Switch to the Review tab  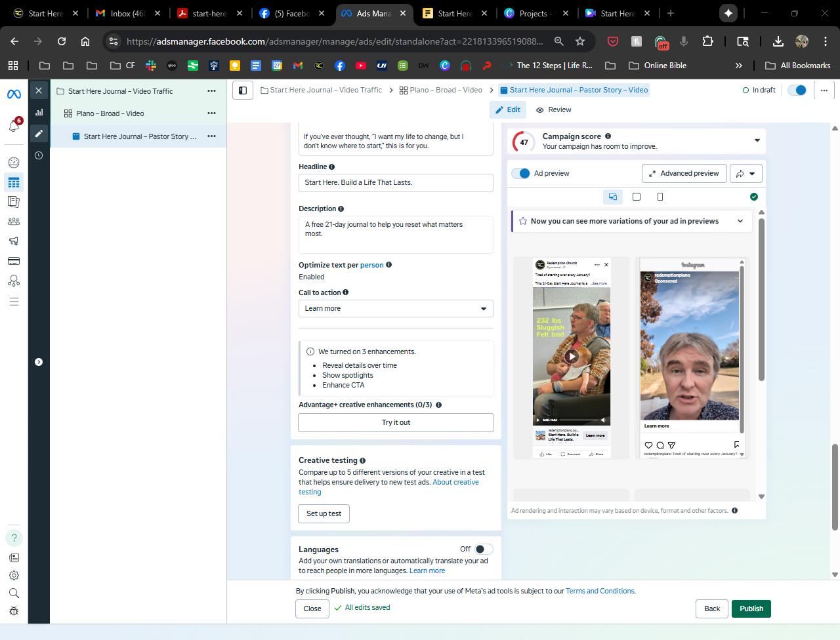tap(554, 110)
